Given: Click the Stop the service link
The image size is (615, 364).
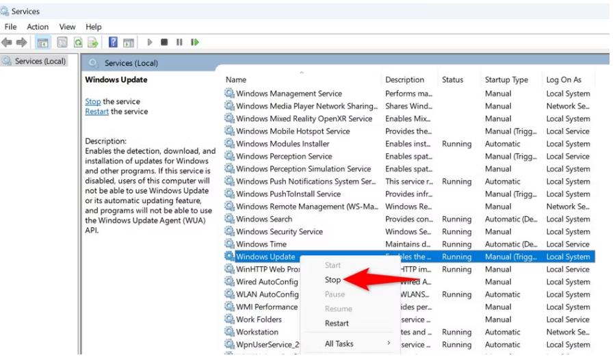Looking at the screenshot, I should (x=93, y=101).
